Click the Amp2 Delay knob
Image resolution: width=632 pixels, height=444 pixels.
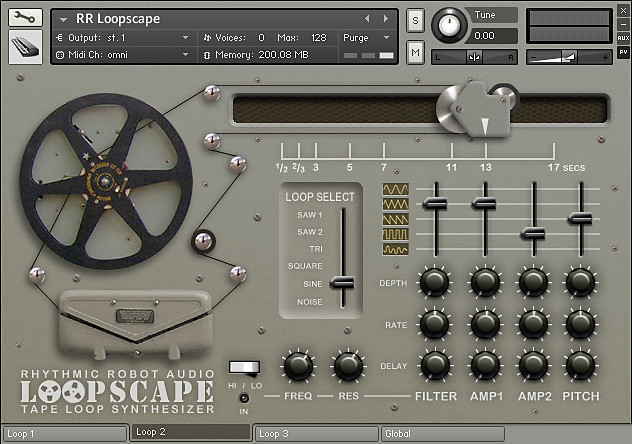[534, 365]
